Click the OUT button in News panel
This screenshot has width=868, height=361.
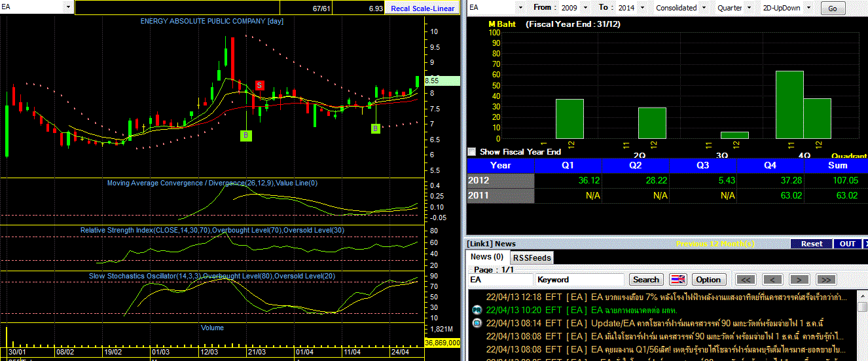click(848, 244)
